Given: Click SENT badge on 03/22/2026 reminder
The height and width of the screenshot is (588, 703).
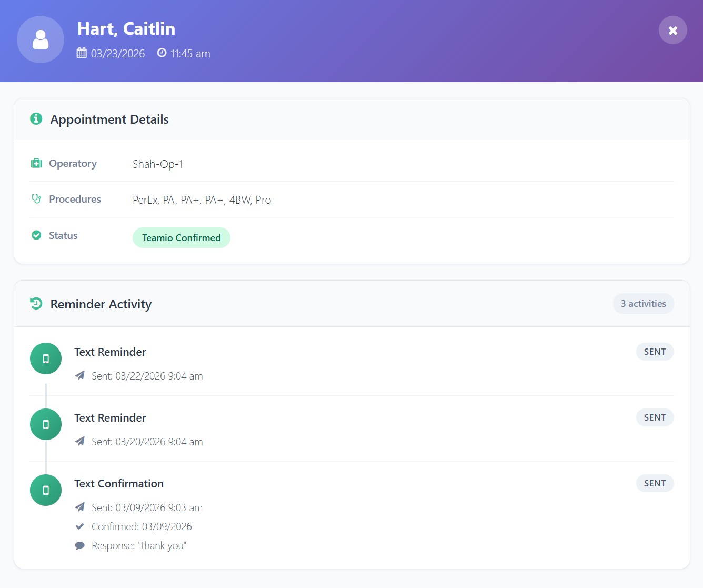Looking at the screenshot, I should click(x=655, y=352).
